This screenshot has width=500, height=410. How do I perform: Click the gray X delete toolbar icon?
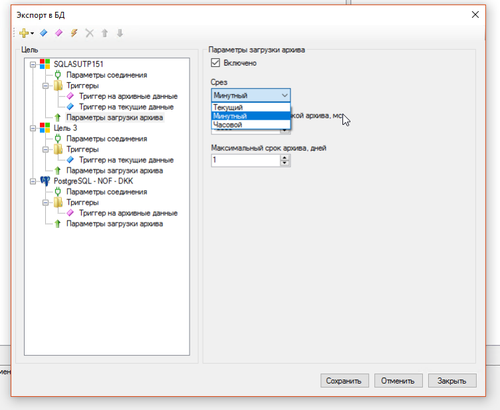click(89, 33)
